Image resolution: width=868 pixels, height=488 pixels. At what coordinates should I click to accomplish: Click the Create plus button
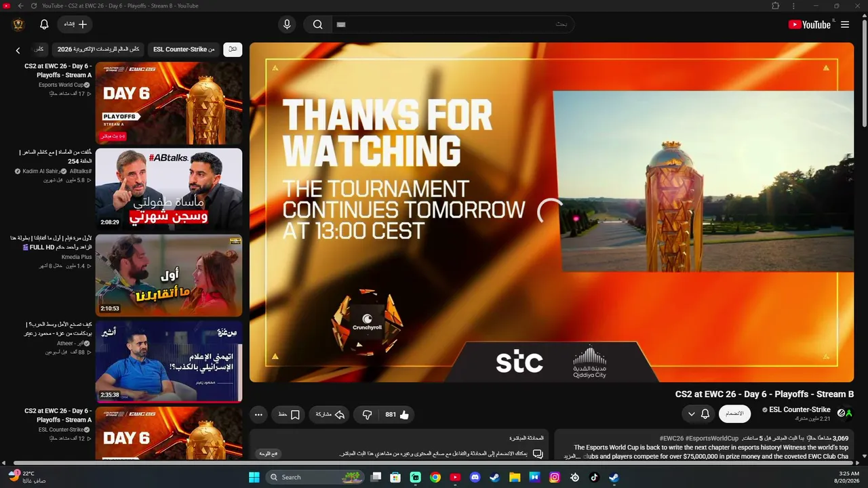(75, 24)
